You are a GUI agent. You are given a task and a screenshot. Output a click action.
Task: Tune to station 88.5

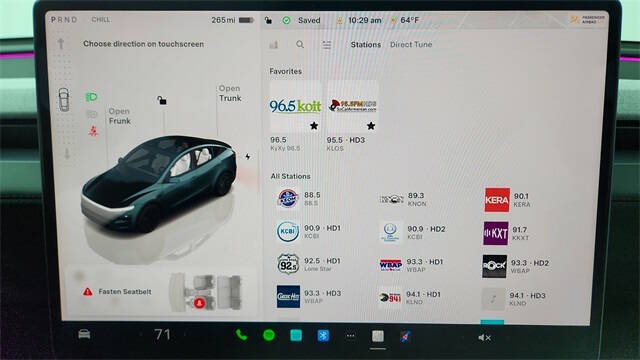(299, 199)
